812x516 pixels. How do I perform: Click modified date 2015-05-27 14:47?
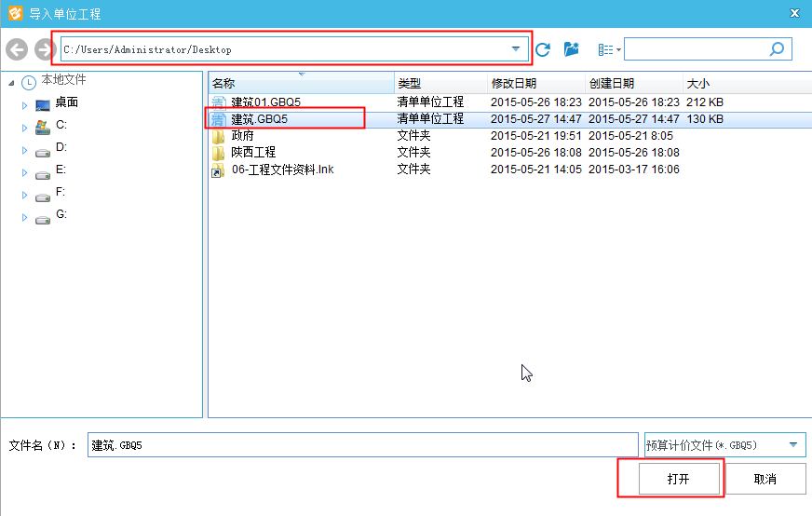[x=536, y=119]
